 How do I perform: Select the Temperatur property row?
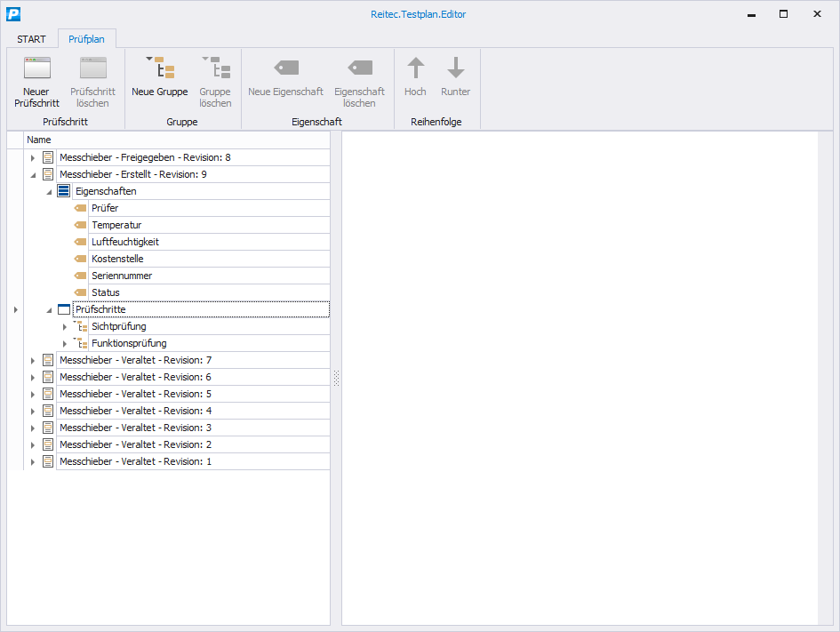click(116, 226)
